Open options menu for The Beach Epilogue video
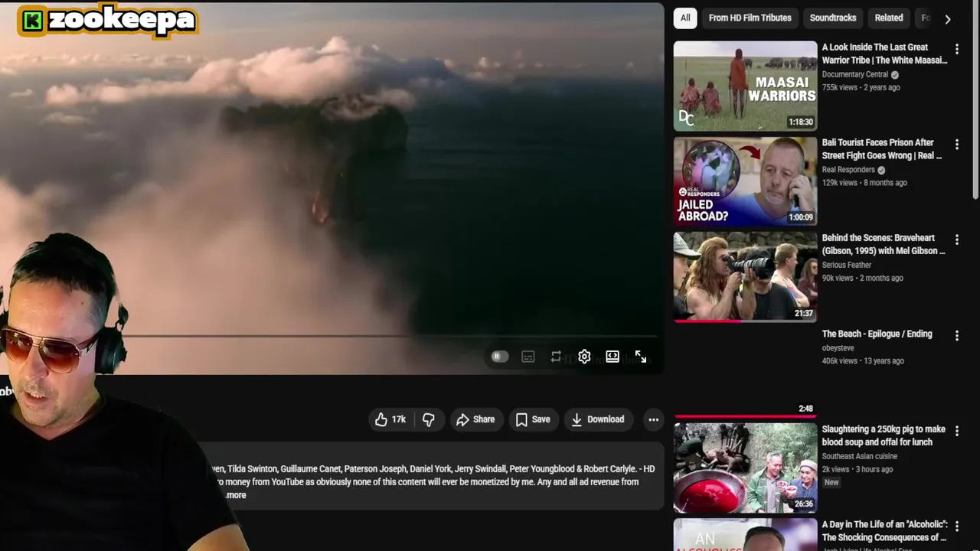This screenshot has width=980, height=551. pyautogui.click(x=956, y=335)
